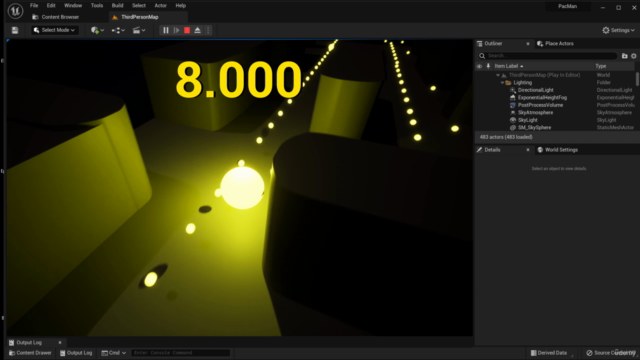The height and width of the screenshot is (360, 640).
Task: Click the 483 actors count text
Action: click(x=506, y=137)
